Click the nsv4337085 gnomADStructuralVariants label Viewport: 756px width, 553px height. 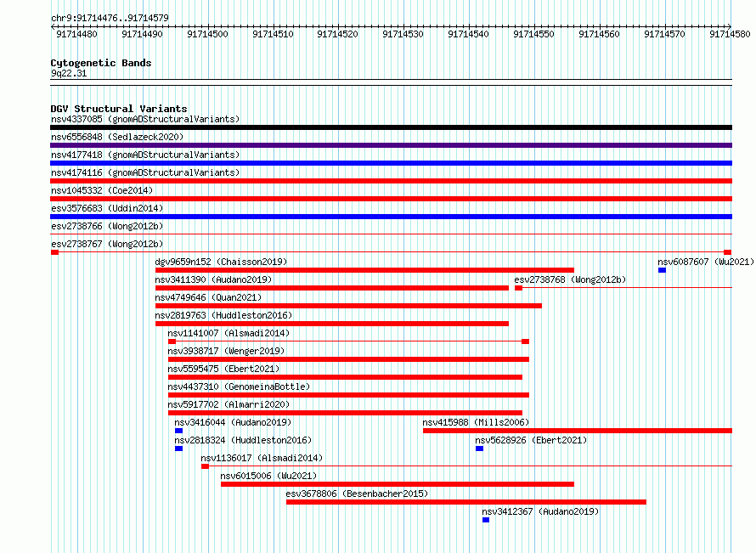pos(145,119)
